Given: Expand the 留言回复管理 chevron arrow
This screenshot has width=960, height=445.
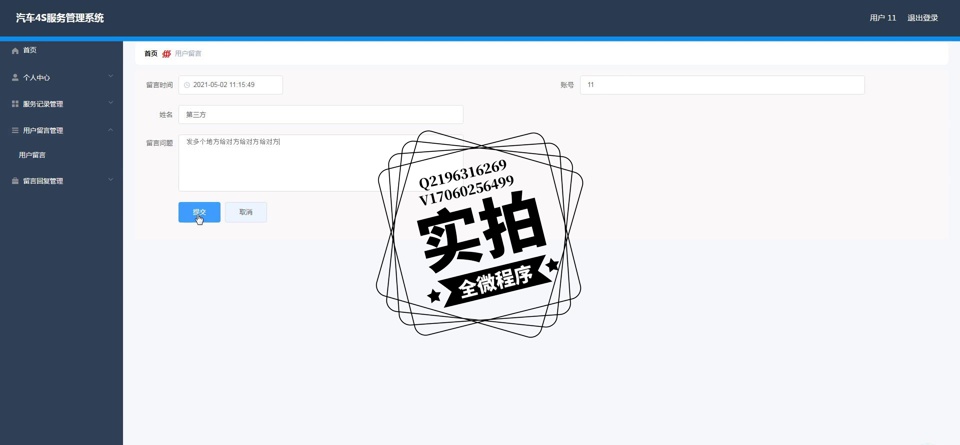Looking at the screenshot, I should [x=110, y=181].
